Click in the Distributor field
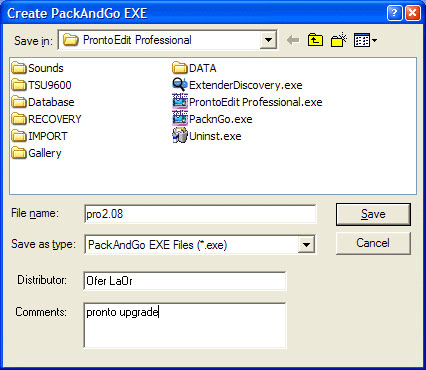 click(185, 281)
